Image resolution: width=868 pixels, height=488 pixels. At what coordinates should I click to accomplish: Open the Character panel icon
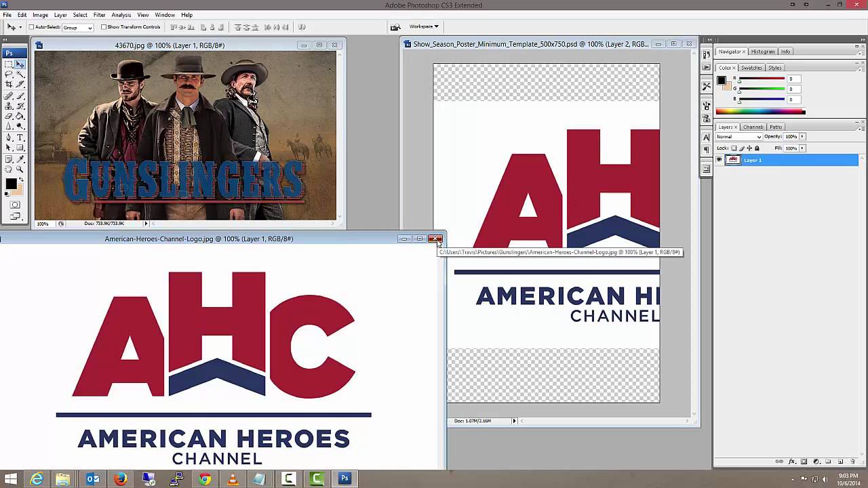click(x=706, y=137)
